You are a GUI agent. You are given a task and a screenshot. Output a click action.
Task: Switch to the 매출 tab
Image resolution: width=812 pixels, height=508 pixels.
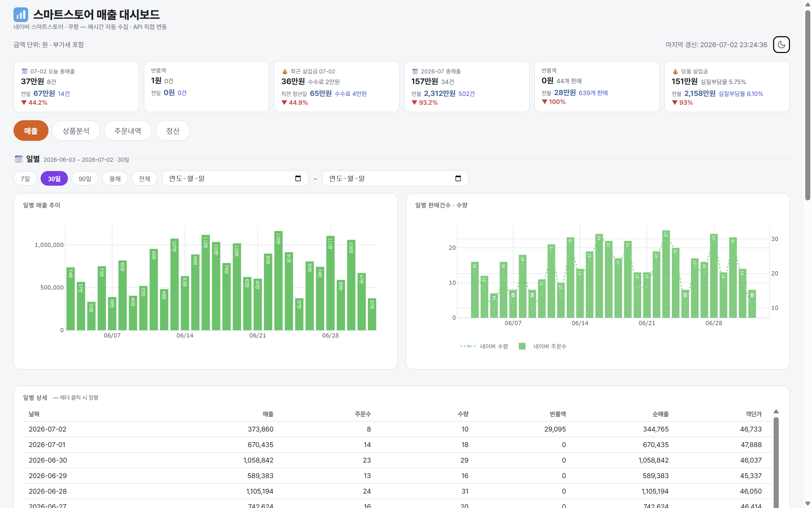(x=31, y=131)
